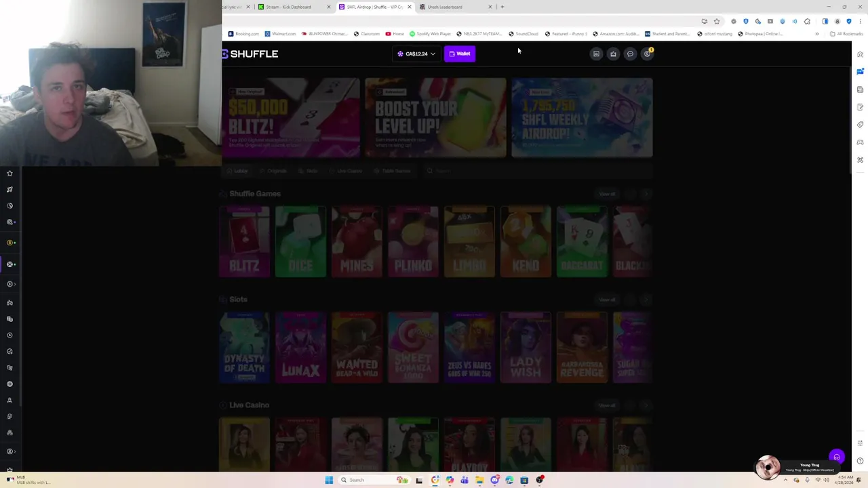Viewport: 868px width, 488px height.
Task: Open the $50,000 Blitz promo banner
Action: pos(291,118)
